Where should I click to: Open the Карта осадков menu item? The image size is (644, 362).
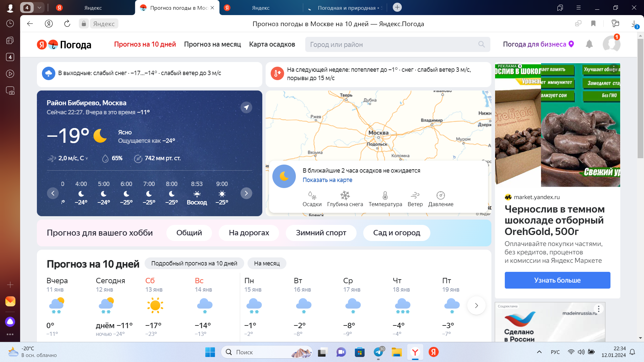[272, 44]
